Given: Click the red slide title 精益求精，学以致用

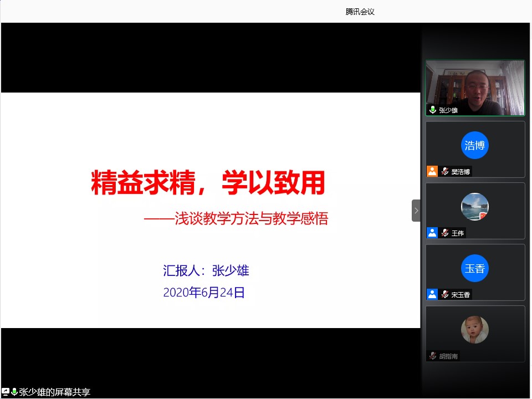Looking at the screenshot, I should click(x=208, y=183).
